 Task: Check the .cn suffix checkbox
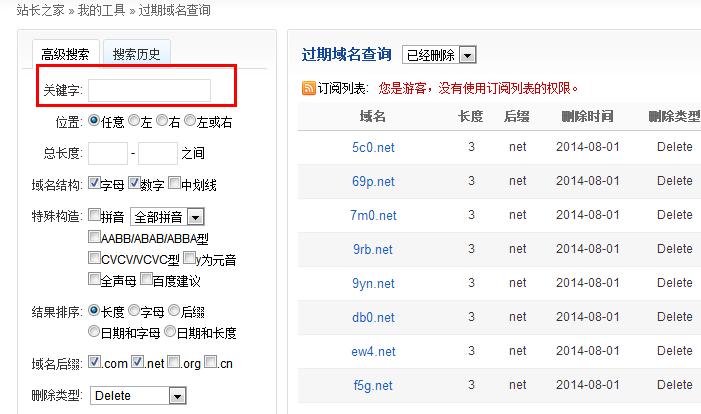pyautogui.click(x=211, y=361)
